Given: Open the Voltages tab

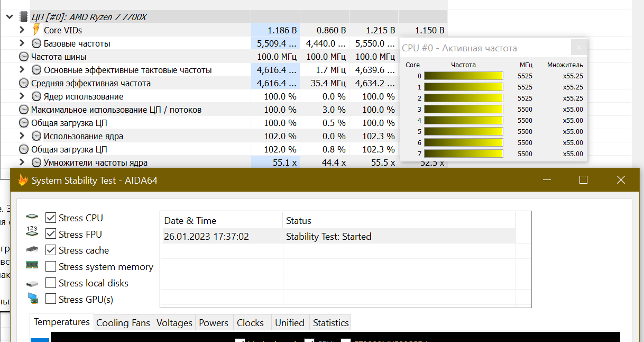Looking at the screenshot, I should click(x=174, y=322).
